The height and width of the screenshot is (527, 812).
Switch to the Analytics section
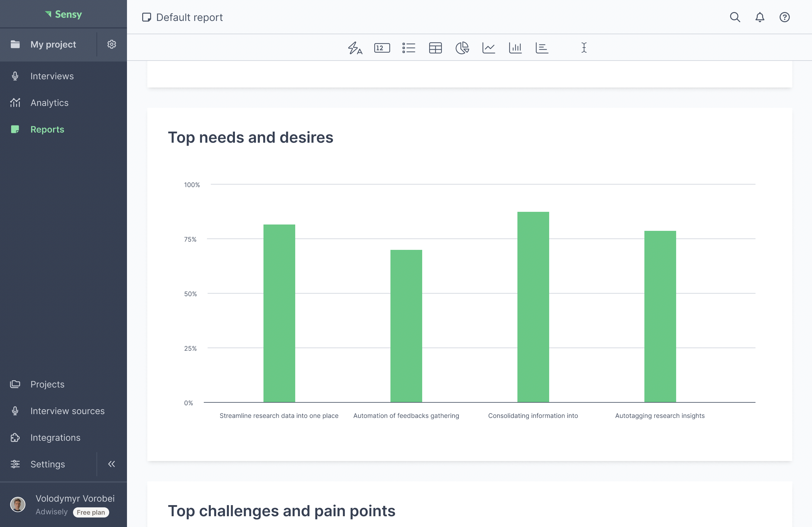(x=50, y=103)
